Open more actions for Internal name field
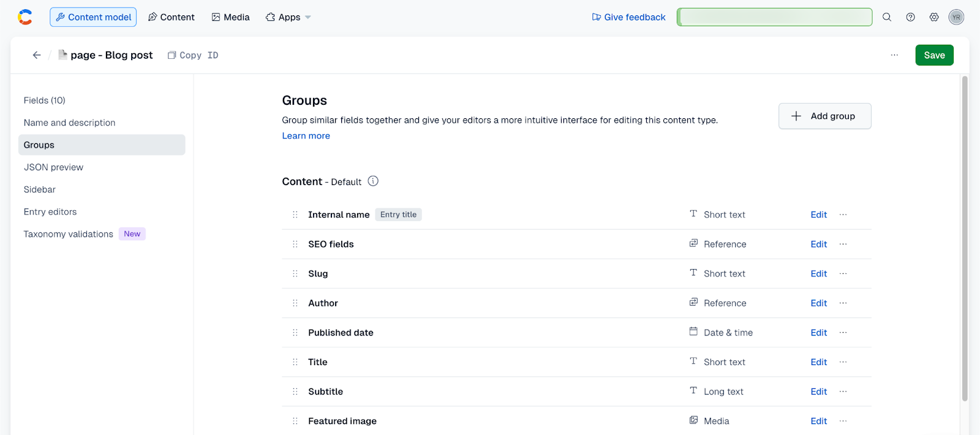Screen dimensions: 980x435 pyautogui.click(x=843, y=215)
